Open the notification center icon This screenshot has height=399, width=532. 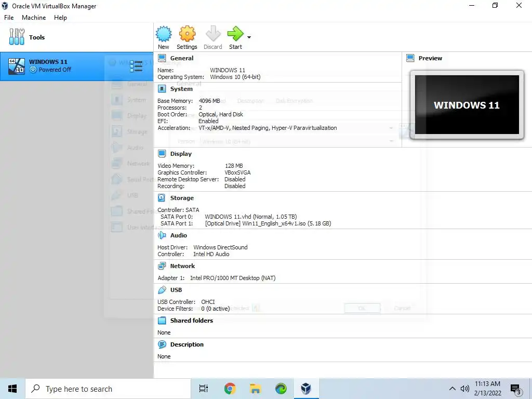(515, 389)
